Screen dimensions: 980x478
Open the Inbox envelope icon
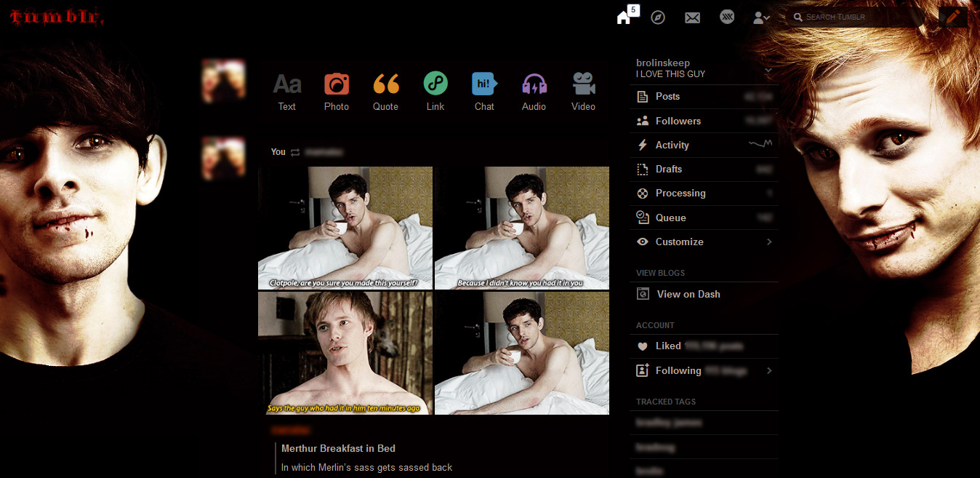tap(692, 17)
